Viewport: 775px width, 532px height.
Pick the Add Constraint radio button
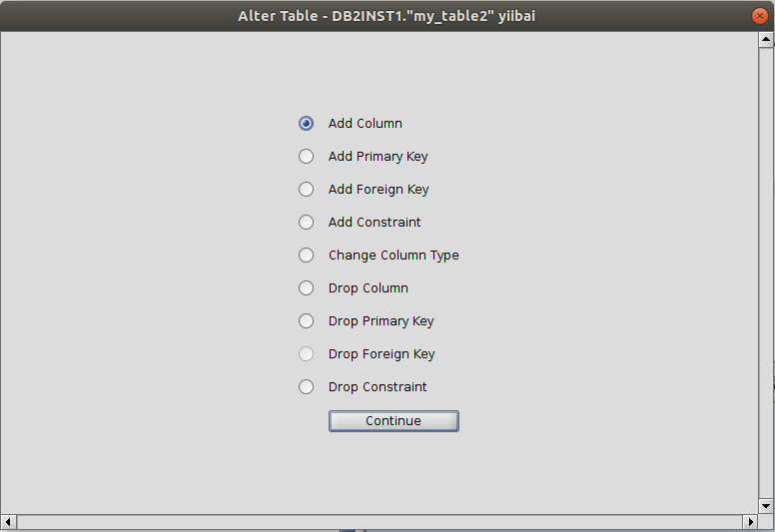[307, 223]
